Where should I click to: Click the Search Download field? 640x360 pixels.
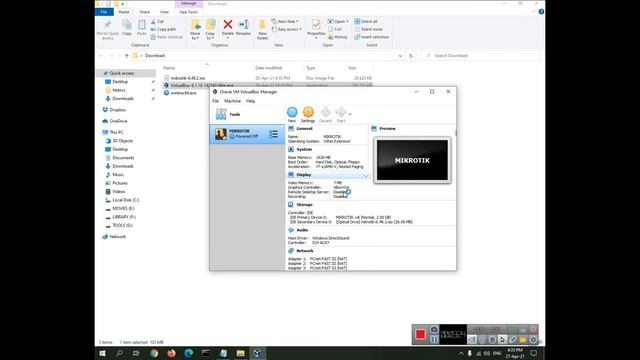point(481,56)
